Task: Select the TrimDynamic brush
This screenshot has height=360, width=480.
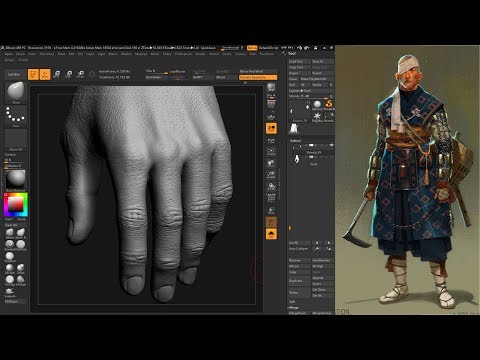Action: [10, 280]
